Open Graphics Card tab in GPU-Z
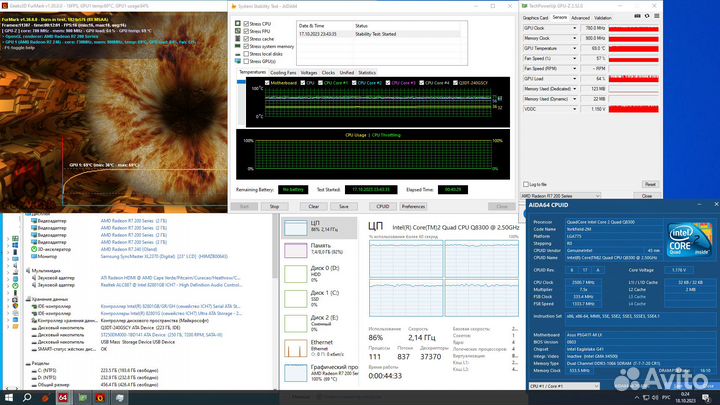The height and width of the screenshot is (405, 720). tap(535, 17)
